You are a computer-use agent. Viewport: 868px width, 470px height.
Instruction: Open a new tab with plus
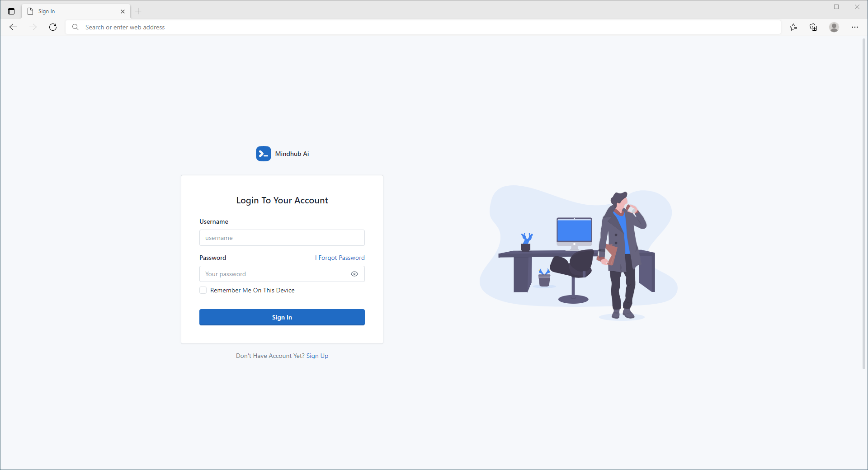pyautogui.click(x=138, y=11)
